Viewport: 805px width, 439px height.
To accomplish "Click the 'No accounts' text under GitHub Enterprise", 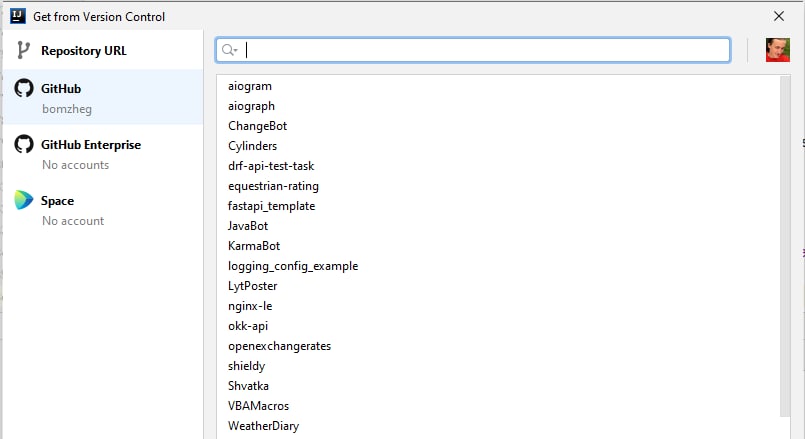I will (x=75, y=165).
